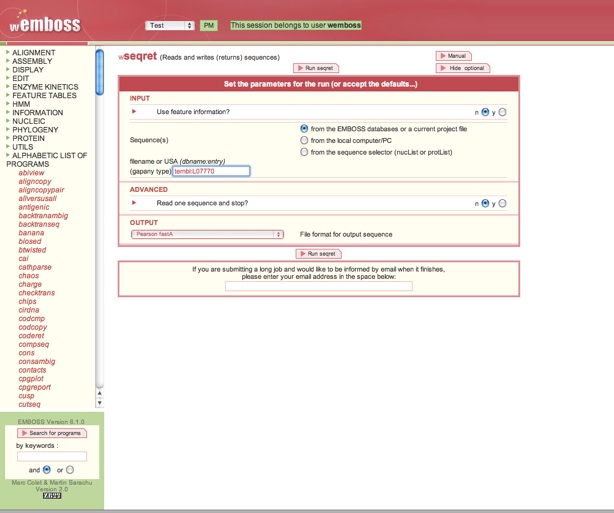
Task: Open the Manual button
Action: pyautogui.click(x=453, y=56)
